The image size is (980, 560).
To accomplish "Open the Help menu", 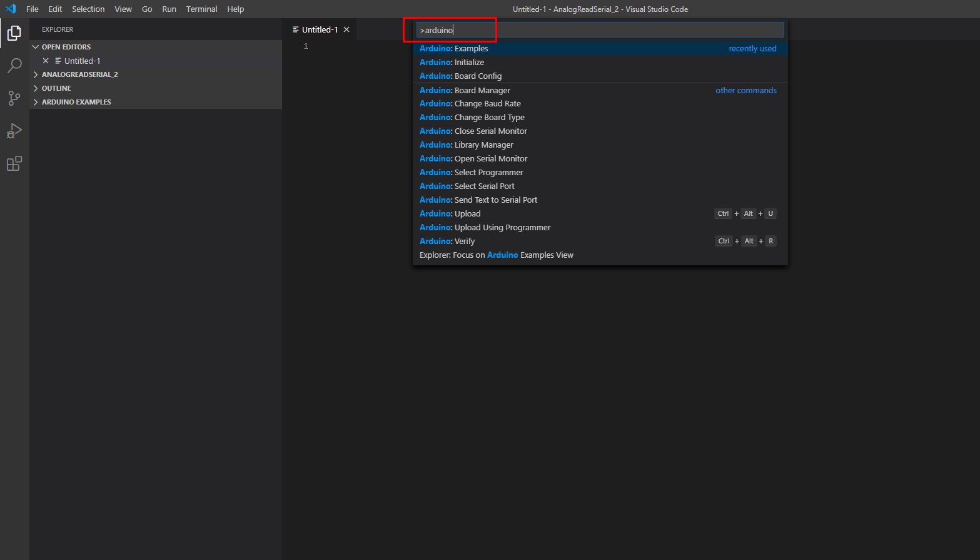I will 236,9.
